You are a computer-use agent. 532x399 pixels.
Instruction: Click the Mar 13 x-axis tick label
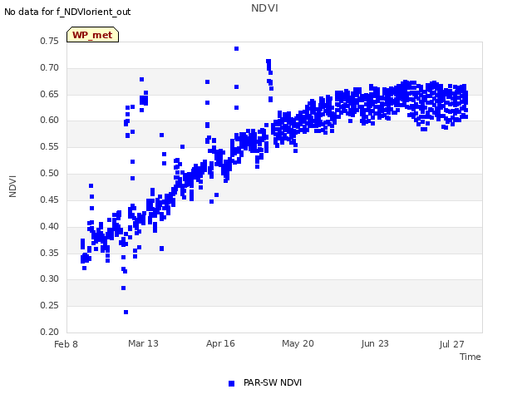143,343
